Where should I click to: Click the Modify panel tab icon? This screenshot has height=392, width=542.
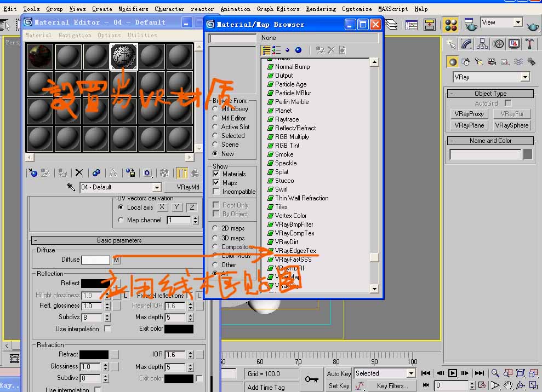pyautogui.click(x=466, y=44)
